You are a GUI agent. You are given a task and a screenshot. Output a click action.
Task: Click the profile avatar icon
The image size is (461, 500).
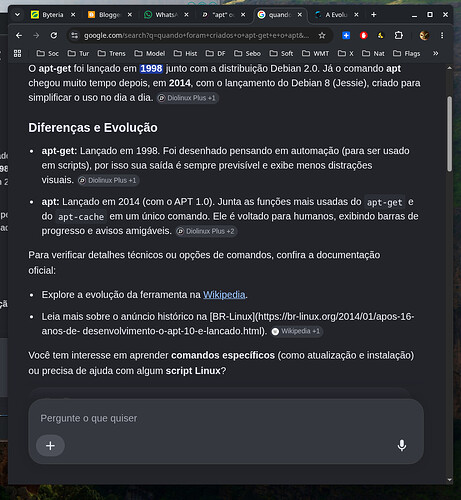(x=424, y=35)
